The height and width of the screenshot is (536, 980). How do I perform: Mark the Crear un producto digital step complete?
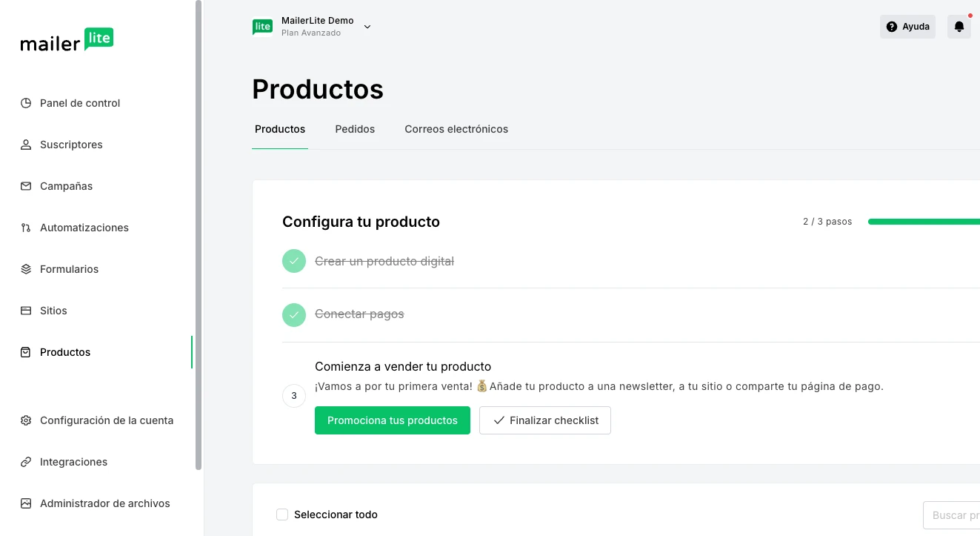tap(293, 261)
